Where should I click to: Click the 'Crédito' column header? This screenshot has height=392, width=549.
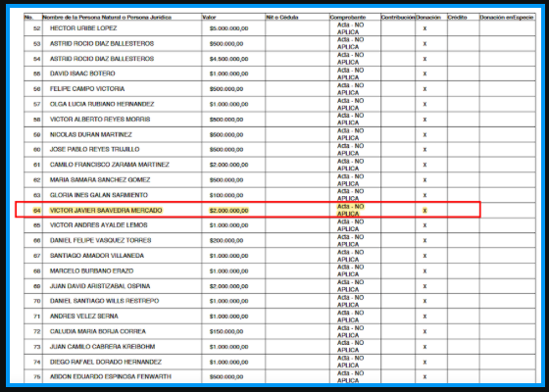tap(457, 18)
